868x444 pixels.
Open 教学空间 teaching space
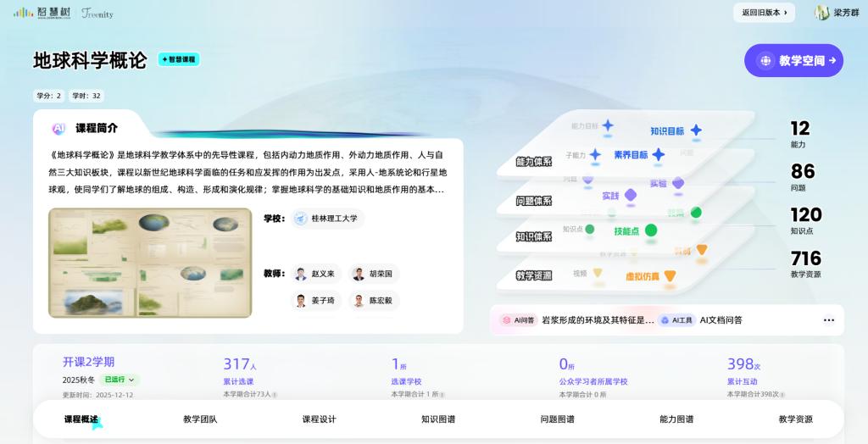tap(793, 61)
